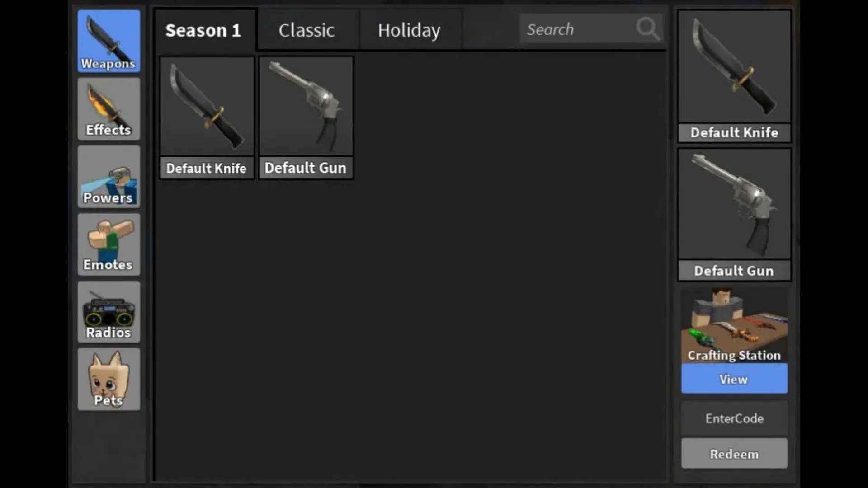868x488 pixels.
Task: Switch to the Classic tab
Action: 307,30
